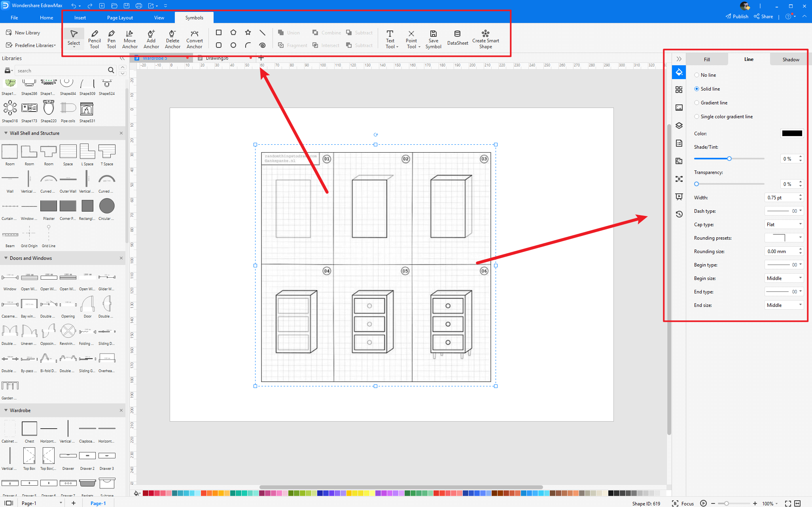This screenshot has width=812, height=507.
Task: Switch to the View tab
Action: 159,18
